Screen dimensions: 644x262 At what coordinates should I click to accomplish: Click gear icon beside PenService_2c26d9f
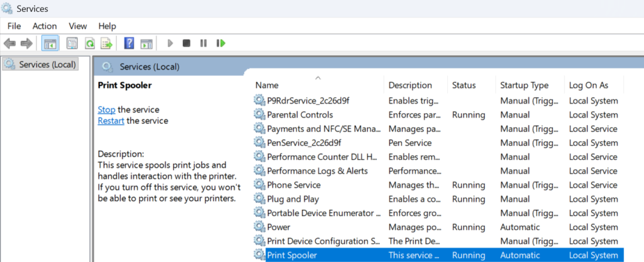click(259, 142)
